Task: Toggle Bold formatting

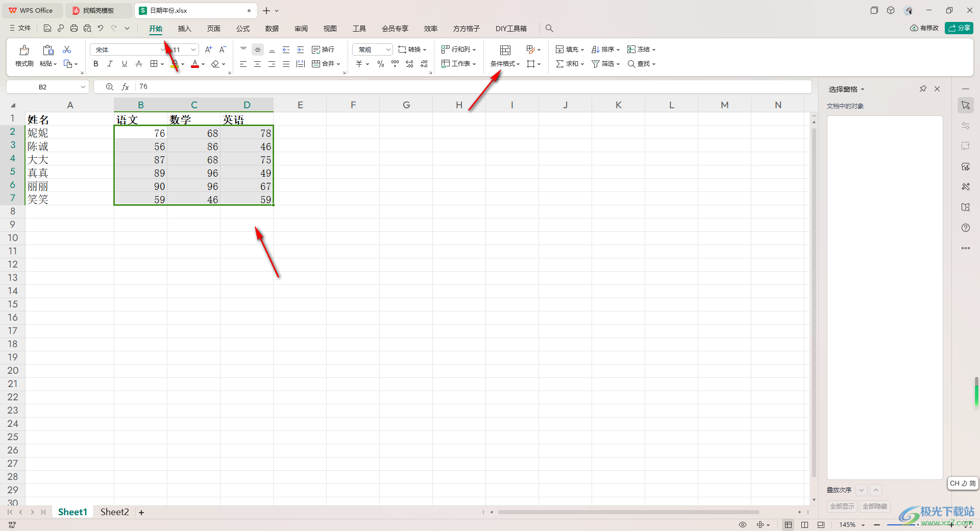Action: click(x=96, y=64)
